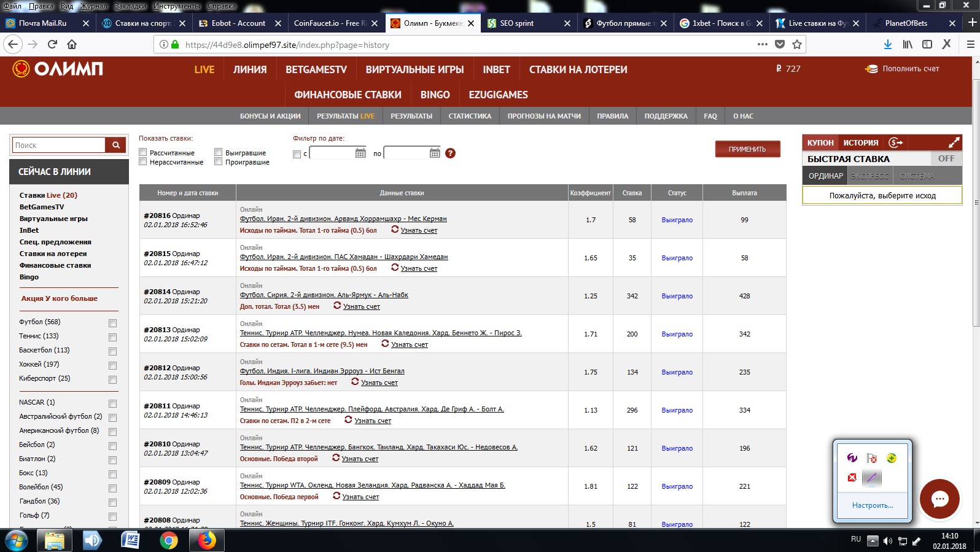Reload the page with the refresh icon
Image resolution: width=980 pixels, height=552 pixels.
coord(52,44)
